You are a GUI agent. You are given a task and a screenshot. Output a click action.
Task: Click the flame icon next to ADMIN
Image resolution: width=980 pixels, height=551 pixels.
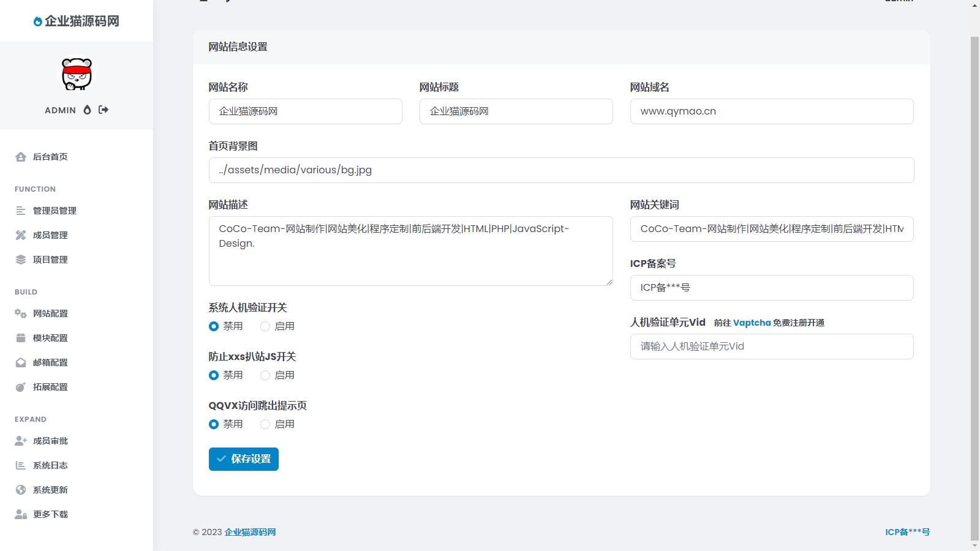click(87, 110)
